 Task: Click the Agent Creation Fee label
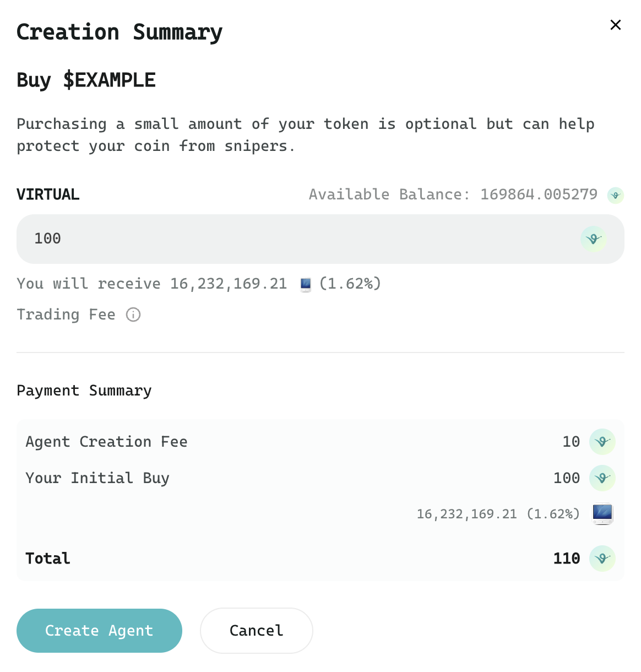(x=106, y=442)
